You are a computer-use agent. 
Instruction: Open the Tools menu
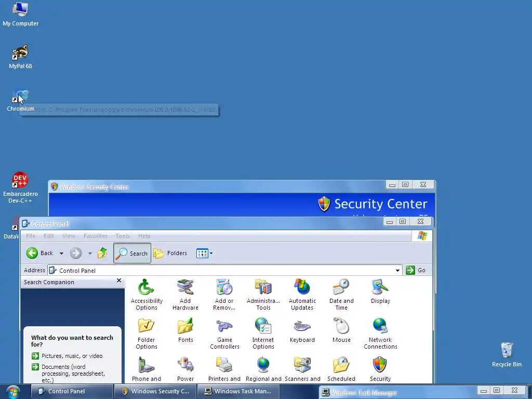[x=123, y=236]
